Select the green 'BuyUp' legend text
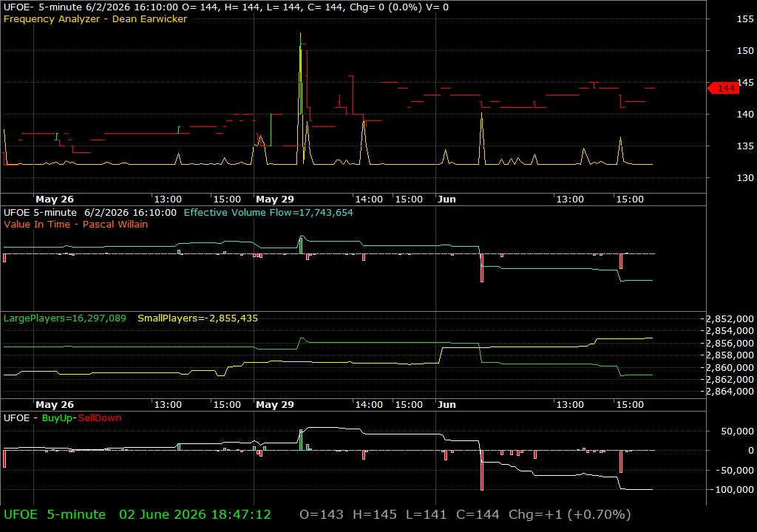757x532 pixels. tap(57, 418)
